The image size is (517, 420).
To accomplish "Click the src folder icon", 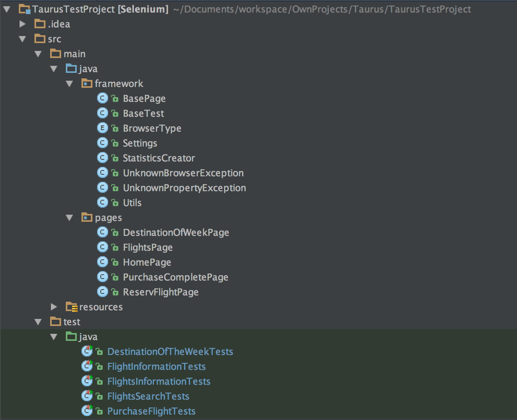I will coord(40,39).
